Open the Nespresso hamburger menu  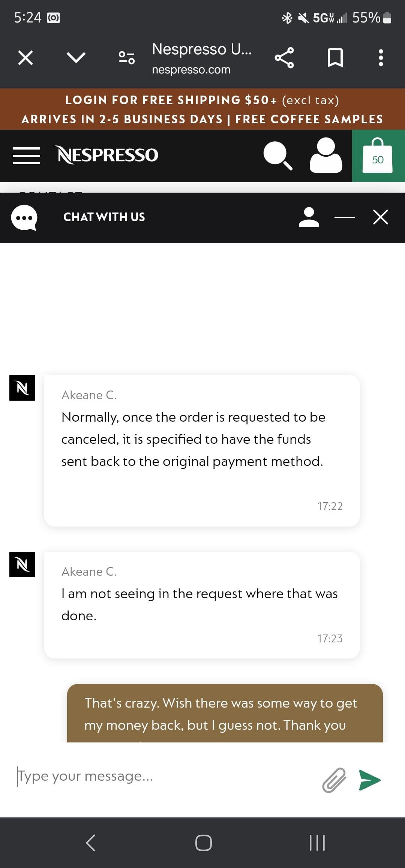pos(26,156)
